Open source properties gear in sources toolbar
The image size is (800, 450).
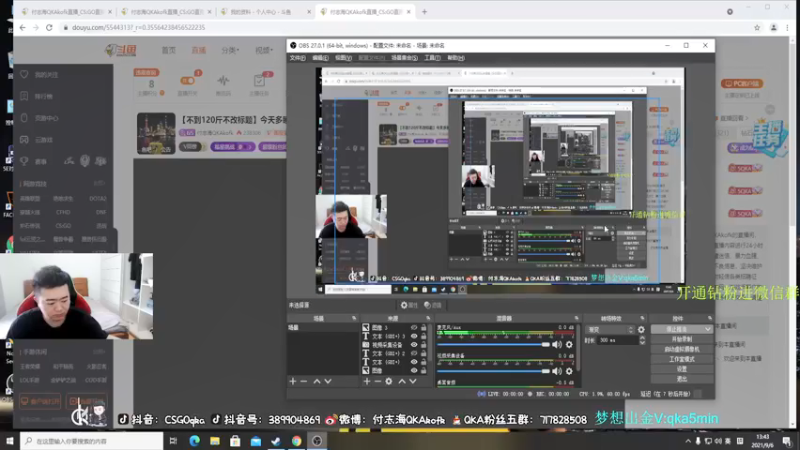click(389, 381)
